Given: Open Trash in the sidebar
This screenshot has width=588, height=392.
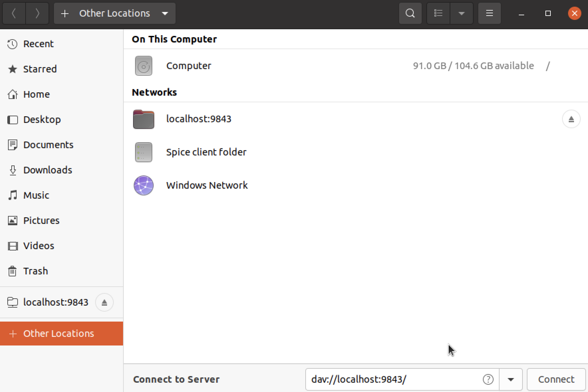Looking at the screenshot, I should [62, 271].
